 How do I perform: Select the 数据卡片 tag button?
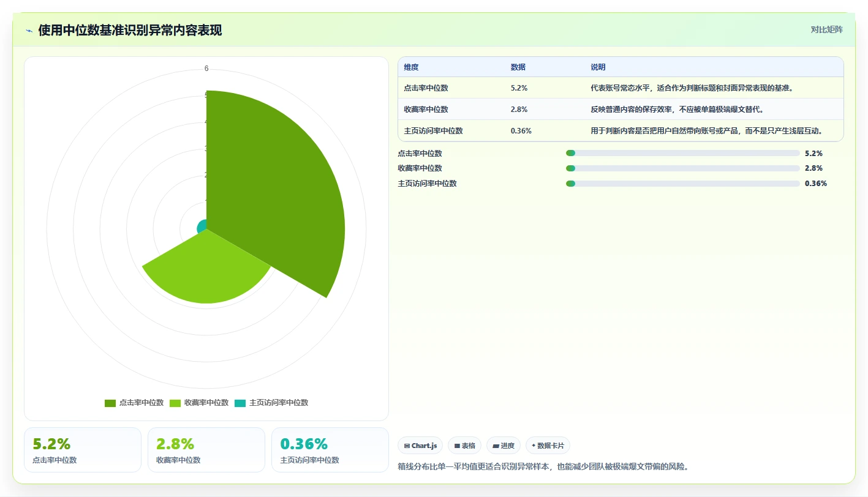click(x=548, y=446)
